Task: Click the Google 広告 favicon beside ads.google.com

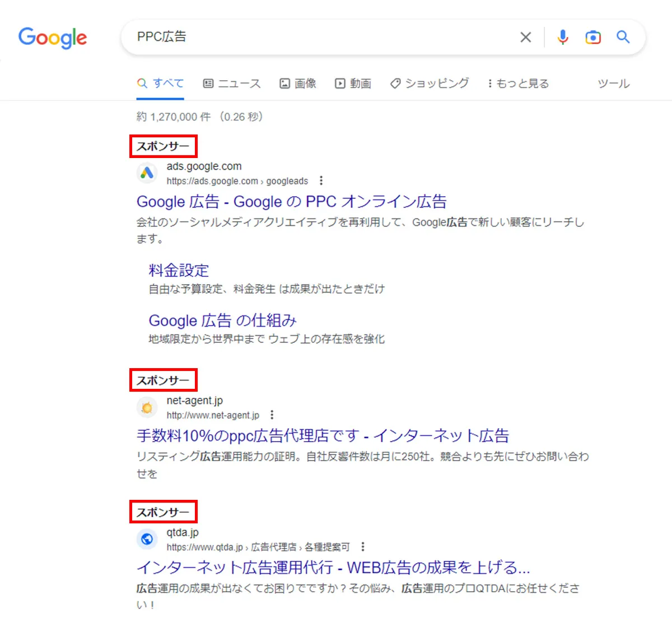Action: (x=147, y=173)
